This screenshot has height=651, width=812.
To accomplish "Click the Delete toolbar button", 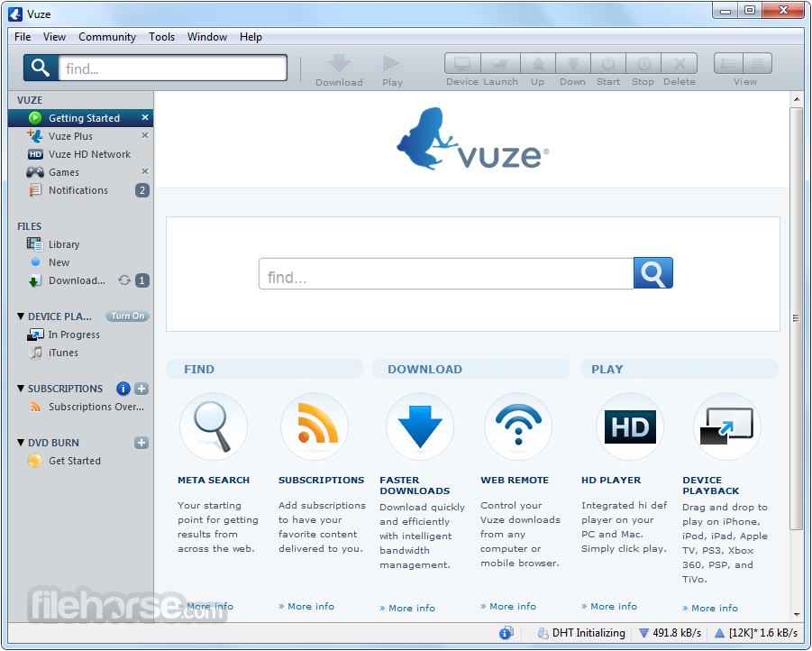I will pos(680,64).
